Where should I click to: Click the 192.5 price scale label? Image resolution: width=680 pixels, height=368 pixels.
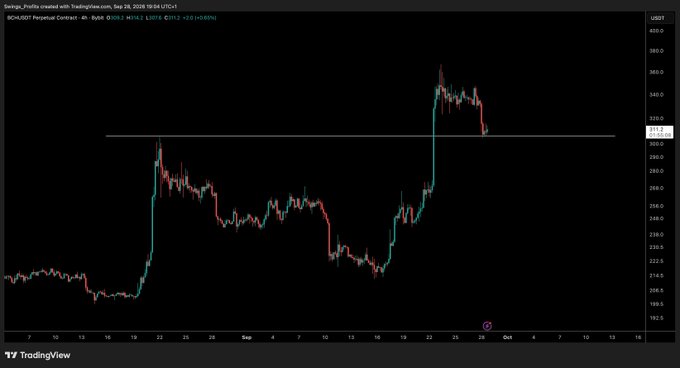[656, 318]
